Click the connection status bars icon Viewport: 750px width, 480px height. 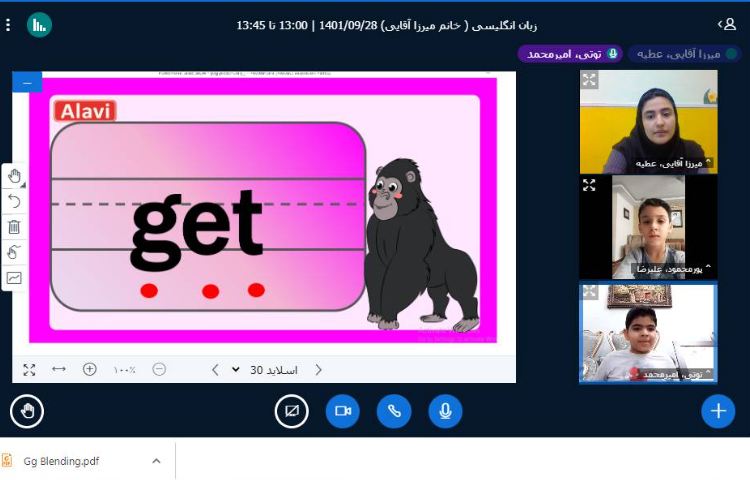coord(39,24)
